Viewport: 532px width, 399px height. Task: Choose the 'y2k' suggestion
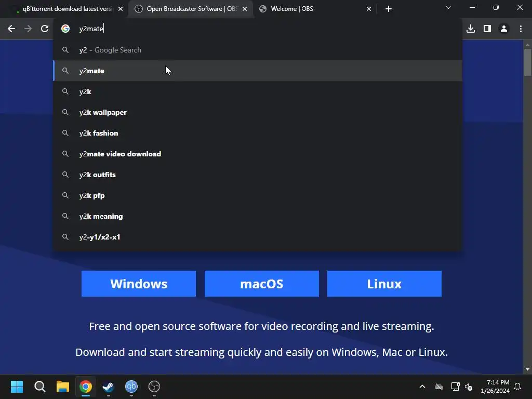258,91
